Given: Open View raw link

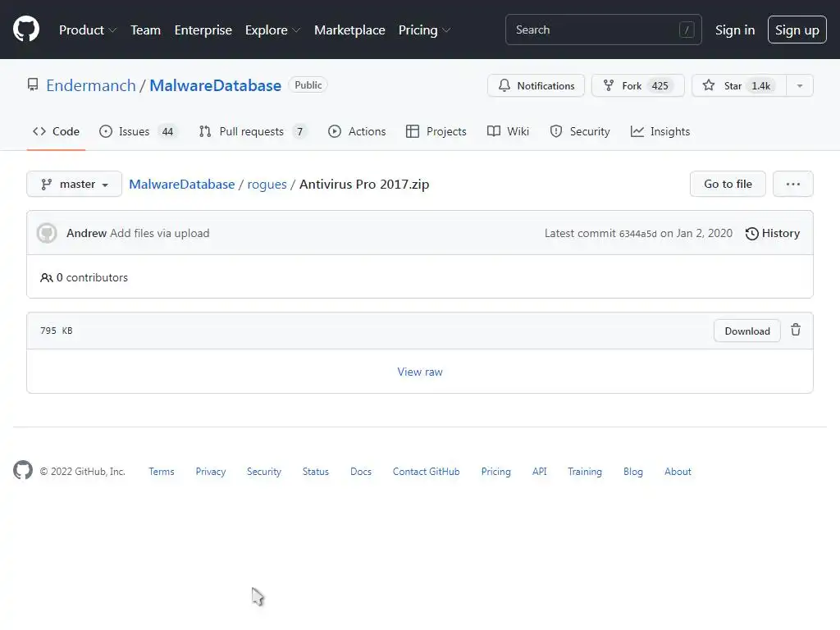Looking at the screenshot, I should [x=420, y=372].
